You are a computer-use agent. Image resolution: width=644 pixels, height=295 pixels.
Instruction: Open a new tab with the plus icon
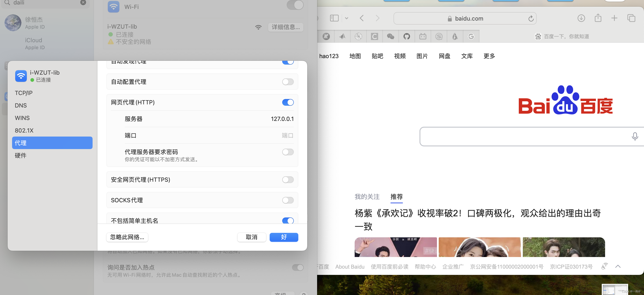coord(614,18)
